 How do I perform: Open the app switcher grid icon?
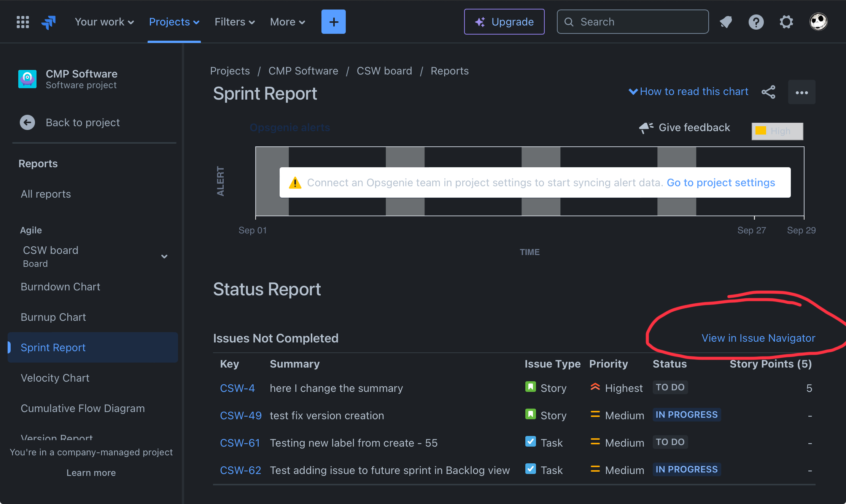point(22,22)
